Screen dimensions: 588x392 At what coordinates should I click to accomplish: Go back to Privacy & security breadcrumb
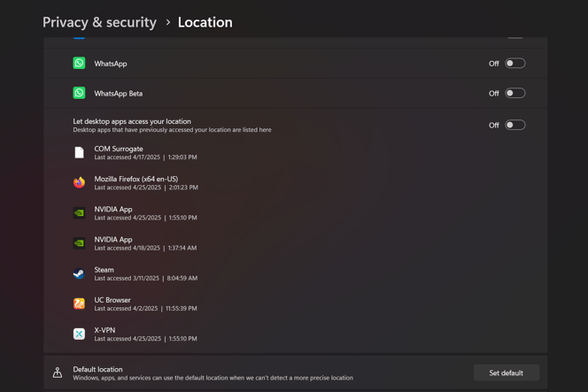click(x=99, y=22)
